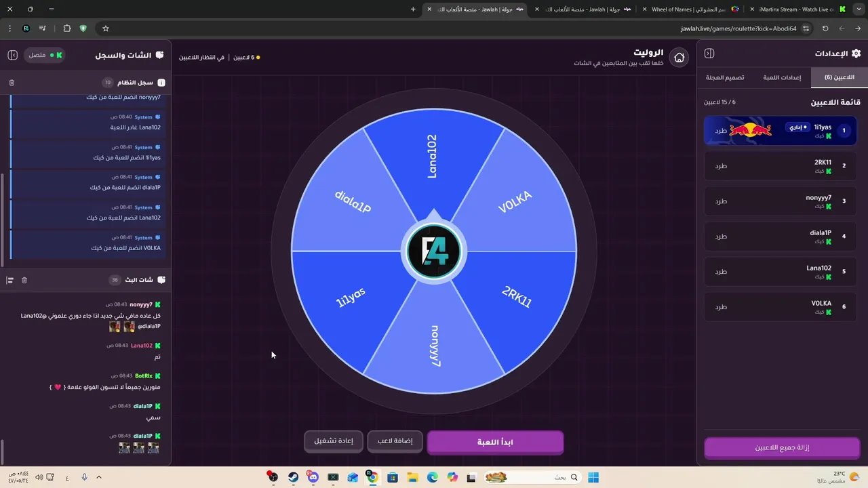
Task: Click the إضافة لاعب button
Action: pyautogui.click(x=395, y=441)
